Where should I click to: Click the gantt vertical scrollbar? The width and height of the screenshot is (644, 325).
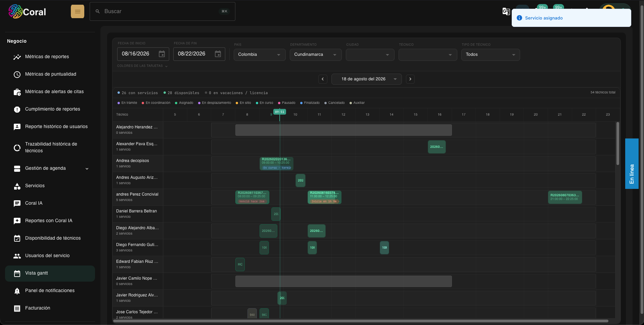617,144
